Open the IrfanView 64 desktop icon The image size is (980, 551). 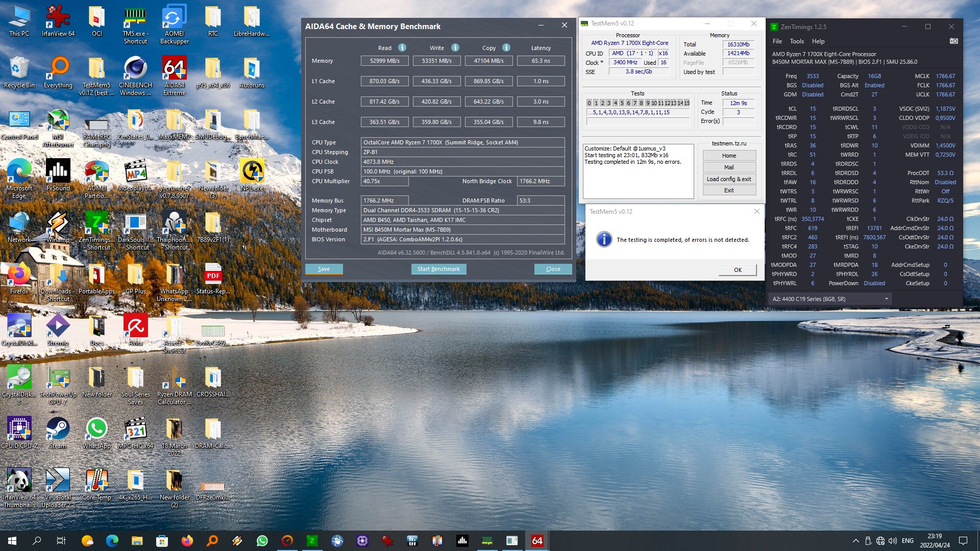(x=58, y=21)
